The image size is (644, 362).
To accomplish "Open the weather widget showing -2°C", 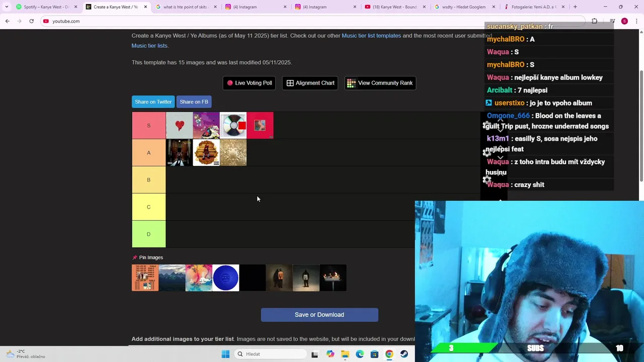I will pos(25,354).
